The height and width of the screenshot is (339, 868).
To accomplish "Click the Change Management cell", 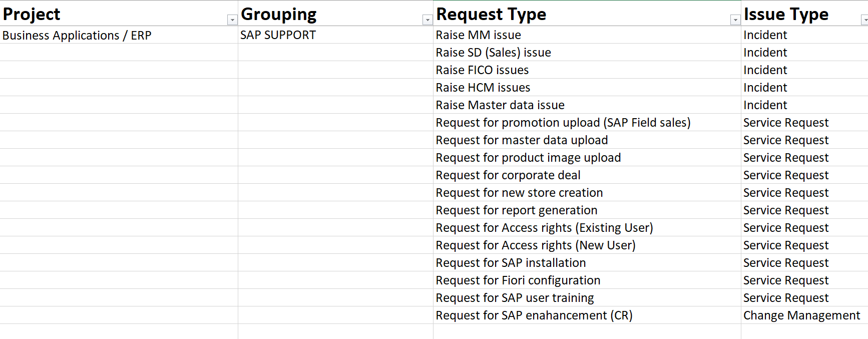I will pos(804,315).
